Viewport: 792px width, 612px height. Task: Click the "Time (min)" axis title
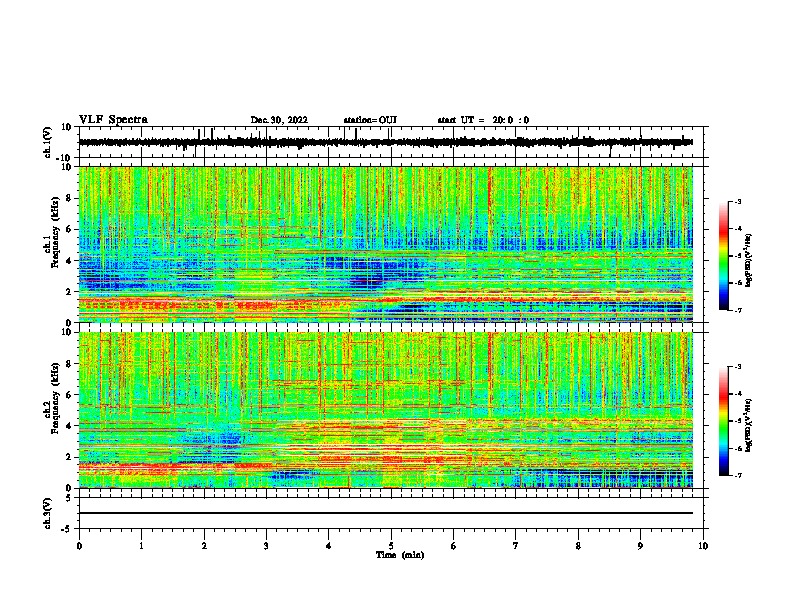(400, 555)
